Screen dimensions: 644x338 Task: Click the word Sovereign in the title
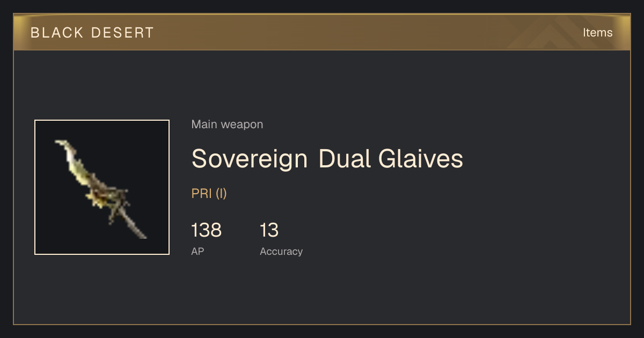point(250,159)
